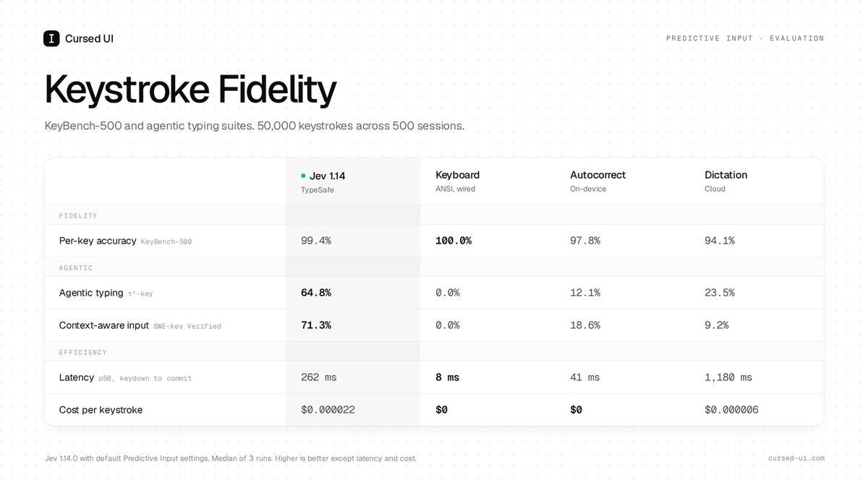Select the Keyboard column header
Image resolution: width=868 pixels, height=488 pixels.
pos(457,181)
